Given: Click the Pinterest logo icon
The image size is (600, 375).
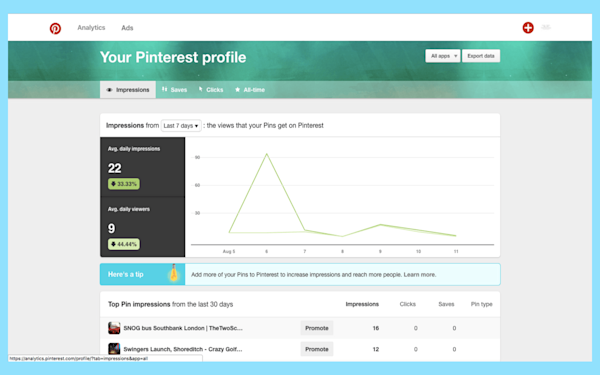Looking at the screenshot, I should coord(55,28).
